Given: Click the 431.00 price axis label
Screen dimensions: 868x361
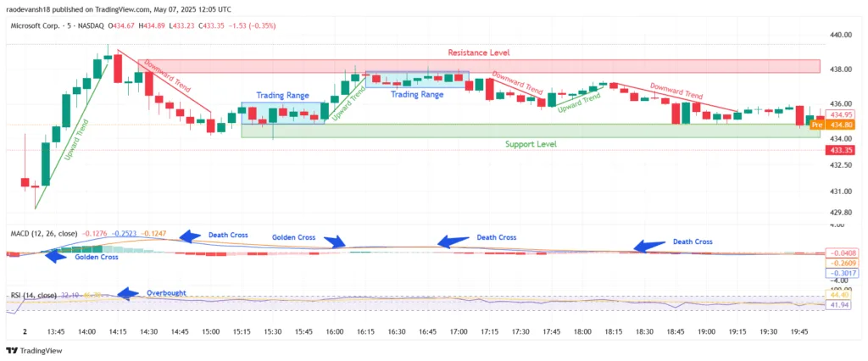Looking at the screenshot, I should point(840,192).
